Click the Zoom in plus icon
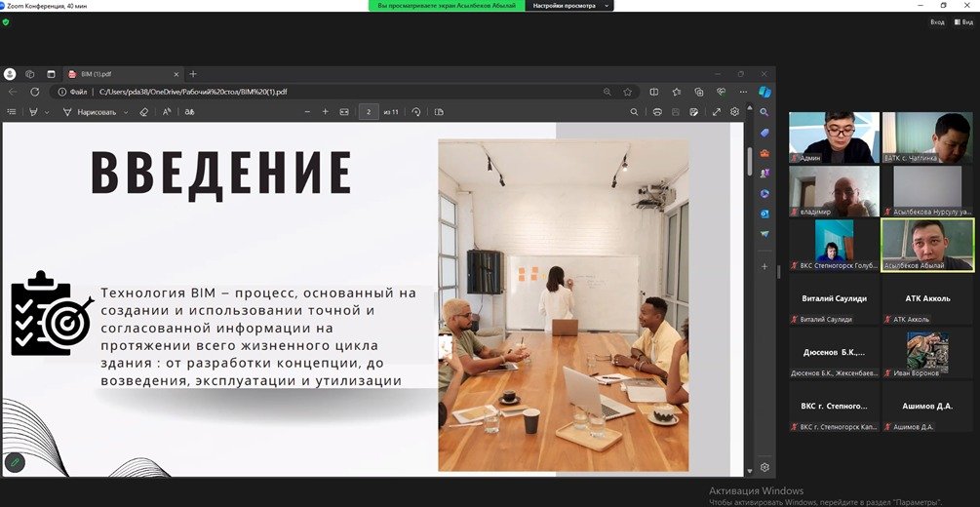This screenshot has width=980, height=507. point(325,112)
